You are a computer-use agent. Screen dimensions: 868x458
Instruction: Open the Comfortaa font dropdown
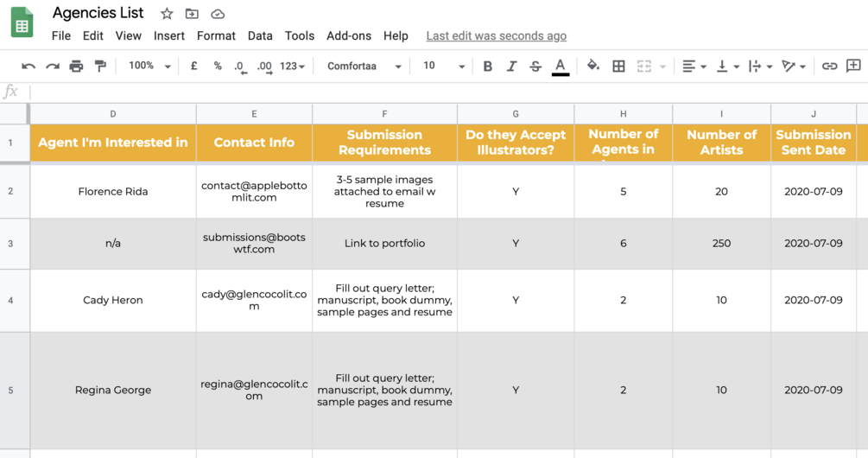tap(364, 67)
